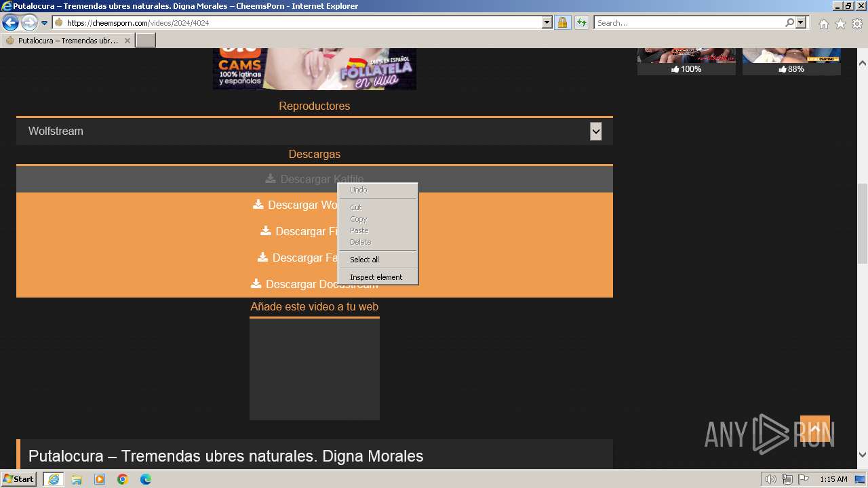Viewport: 868px width, 488px height.
Task: Click the magnifier search icon
Action: pos(789,23)
